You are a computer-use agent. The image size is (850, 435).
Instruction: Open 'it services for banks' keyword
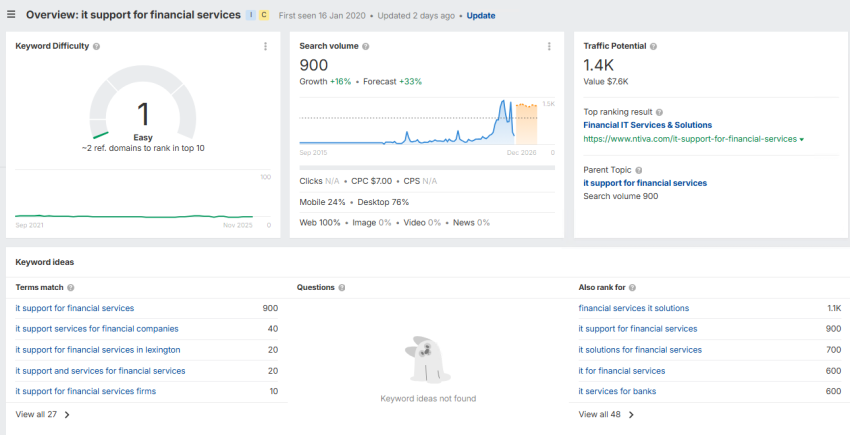(617, 391)
